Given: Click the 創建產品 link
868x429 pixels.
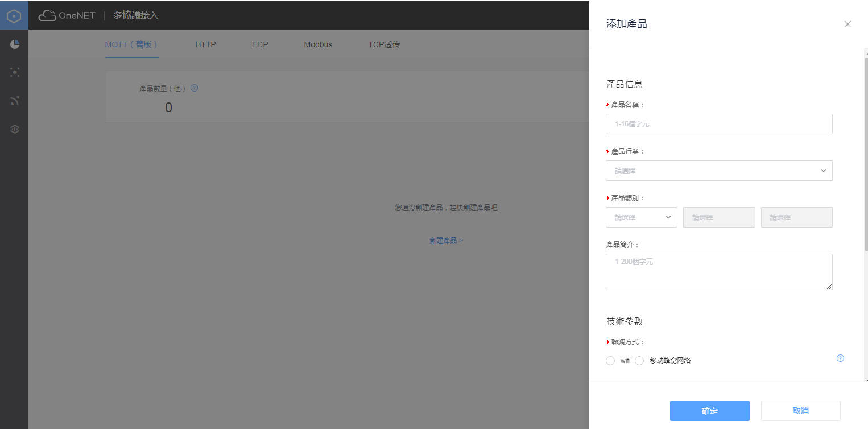Looking at the screenshot, I should (446, 241).
